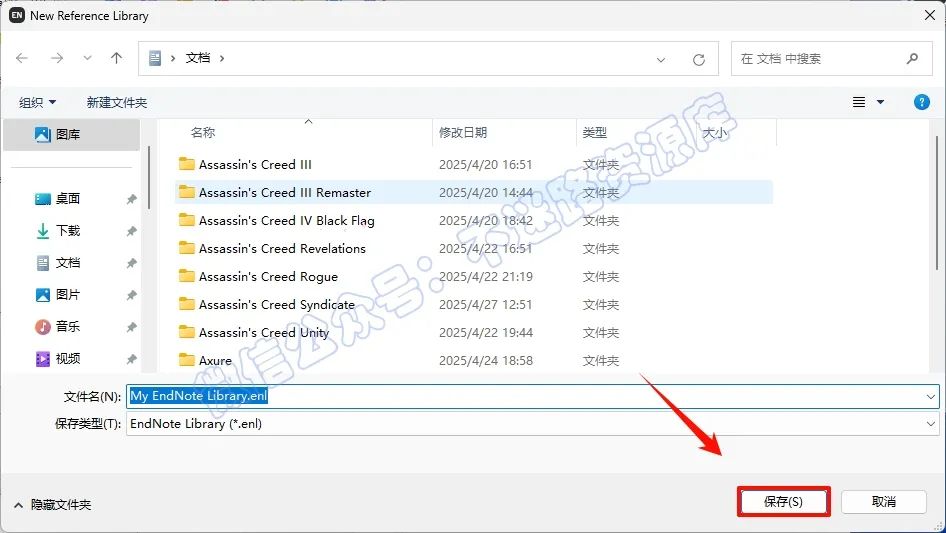This screenshot has width=946, height=533.
Task: Select Assassin's Creed Revelations folder
Action: tap(282, 249)
